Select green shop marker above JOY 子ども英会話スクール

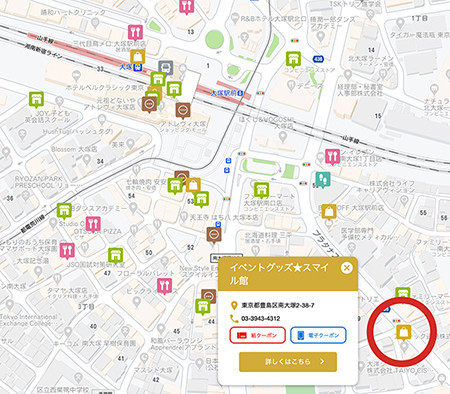pyautogui.click(x=36, y=100)
